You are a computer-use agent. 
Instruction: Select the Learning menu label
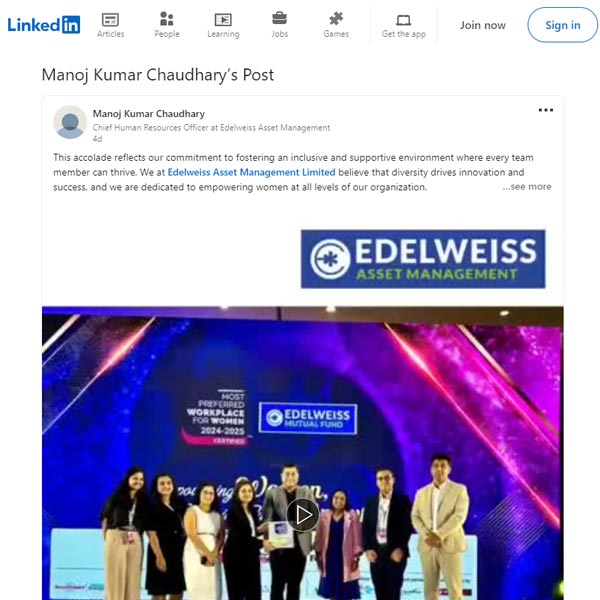pos(223,34)
